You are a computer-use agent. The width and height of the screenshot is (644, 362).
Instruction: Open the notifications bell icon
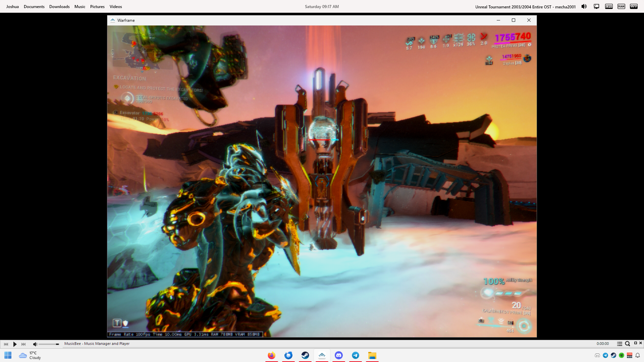[x=638, y=355]
